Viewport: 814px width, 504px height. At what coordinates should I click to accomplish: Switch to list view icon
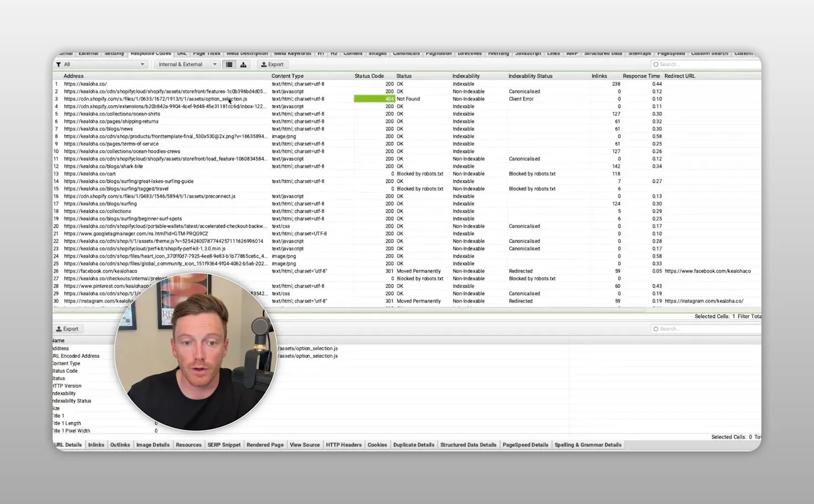(229, 65)
